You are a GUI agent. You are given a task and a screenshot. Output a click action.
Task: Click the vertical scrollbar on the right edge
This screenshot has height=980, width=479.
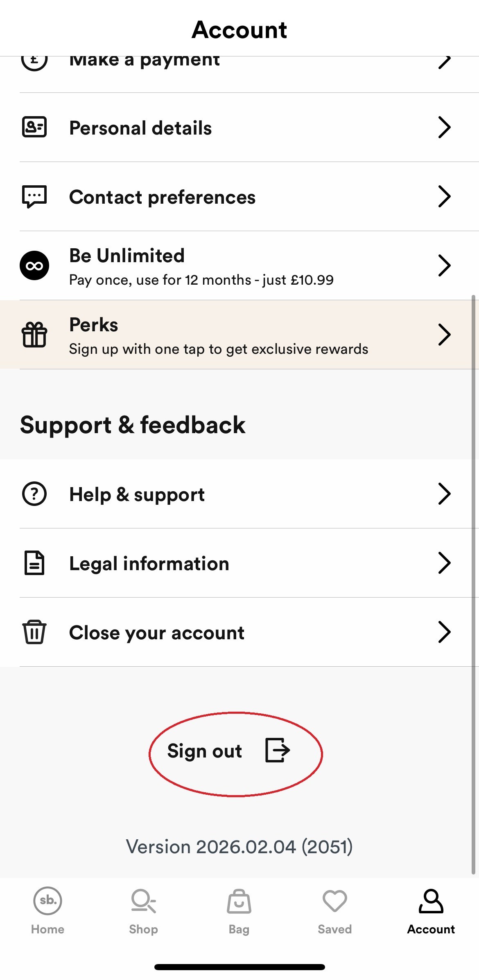[x=474, y=584]
